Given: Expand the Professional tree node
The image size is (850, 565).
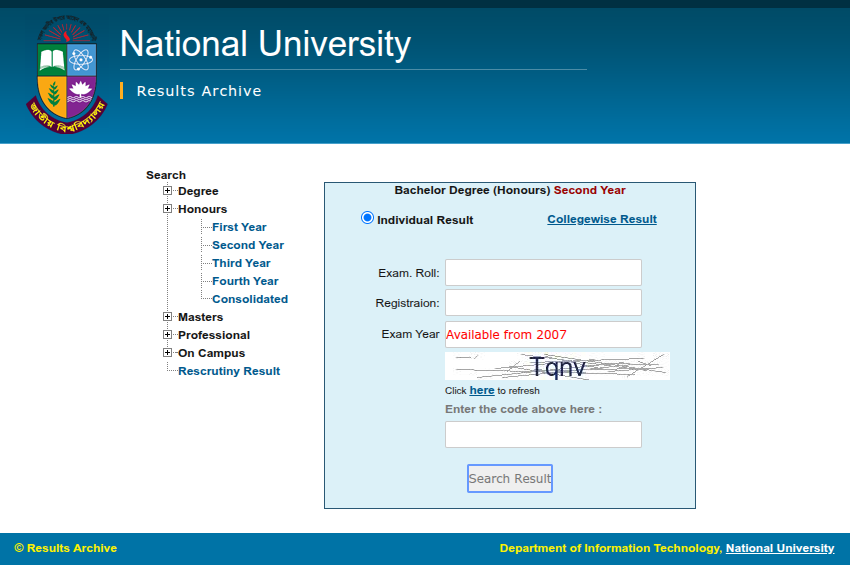Looking at the screenshot, I should (x=168, y=334).
